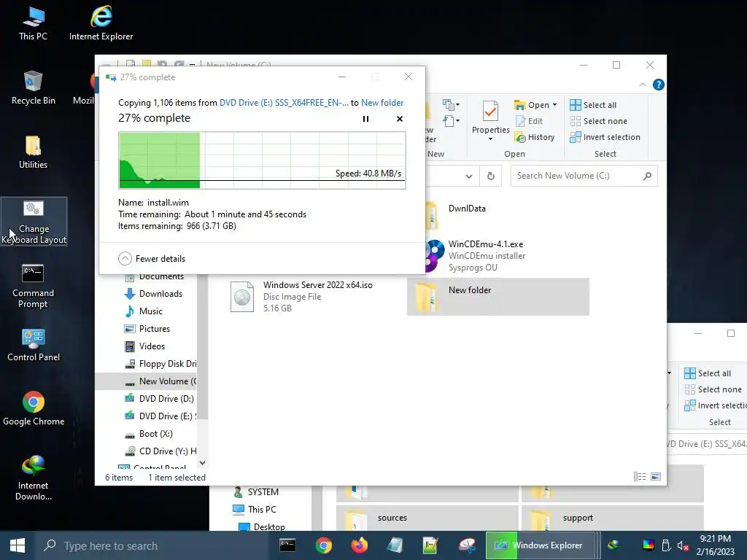This screenshot has height=560, width=747.
Task: Select the sources folder in background window
Action: 427,518
